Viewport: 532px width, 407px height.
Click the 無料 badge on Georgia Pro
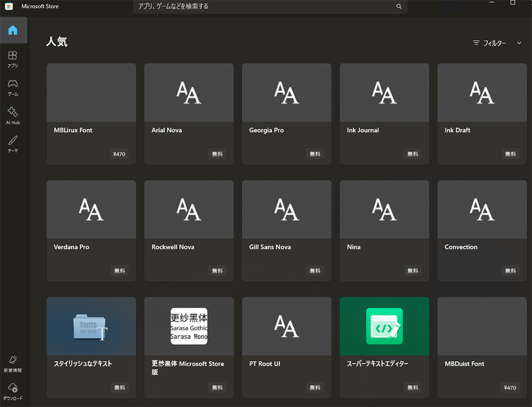pyautogui.click(x=315, y=154)
